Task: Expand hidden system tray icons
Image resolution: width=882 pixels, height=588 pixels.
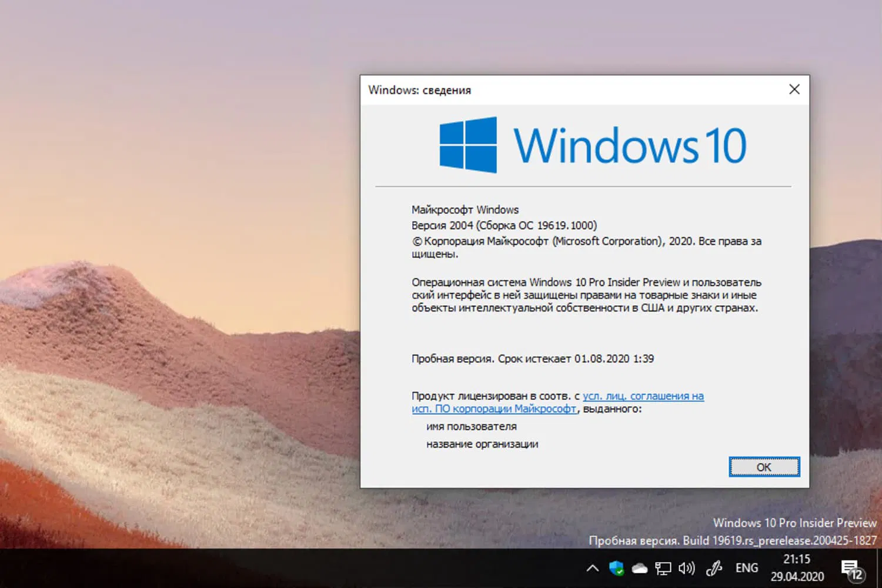Action: [592, 567]
